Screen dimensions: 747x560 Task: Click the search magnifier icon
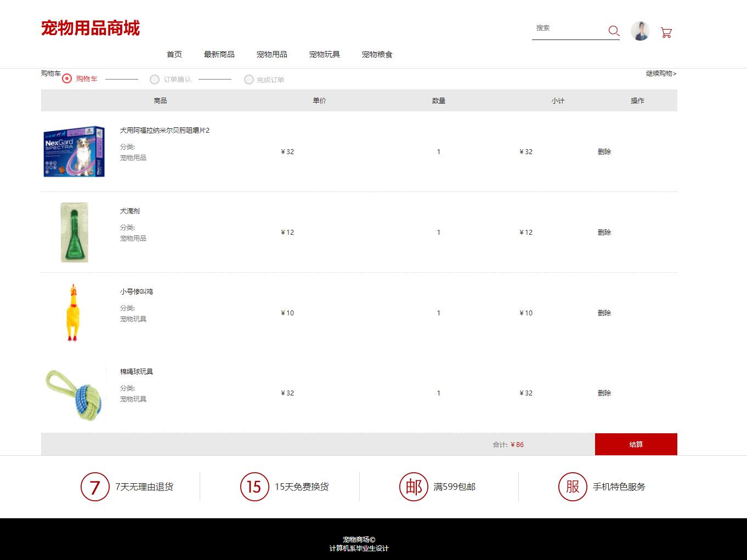[614, 31]
